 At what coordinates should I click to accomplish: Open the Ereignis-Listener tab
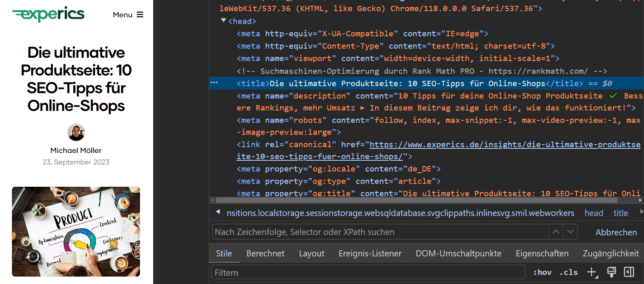(x=370, y=253)
